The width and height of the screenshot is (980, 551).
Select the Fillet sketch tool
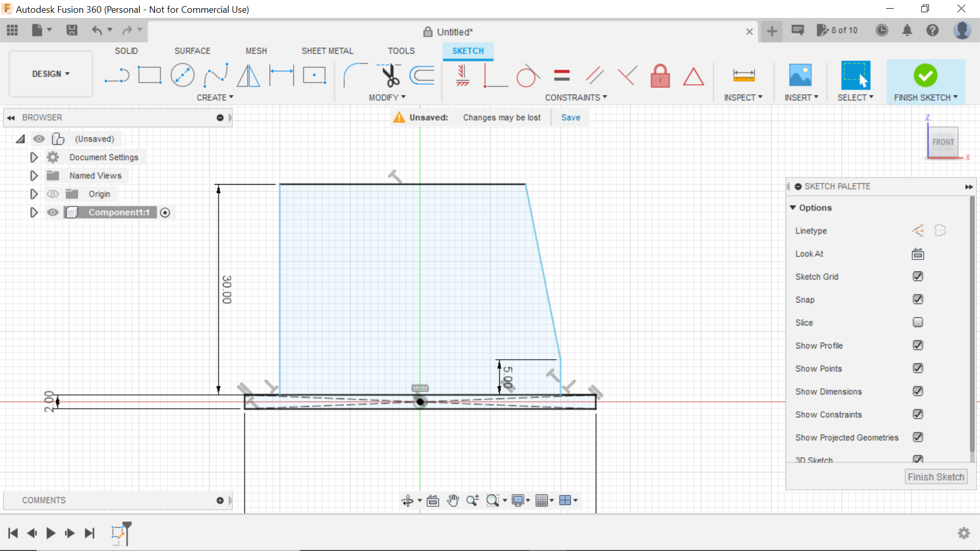pyautogui.click(x=351, y=76)
